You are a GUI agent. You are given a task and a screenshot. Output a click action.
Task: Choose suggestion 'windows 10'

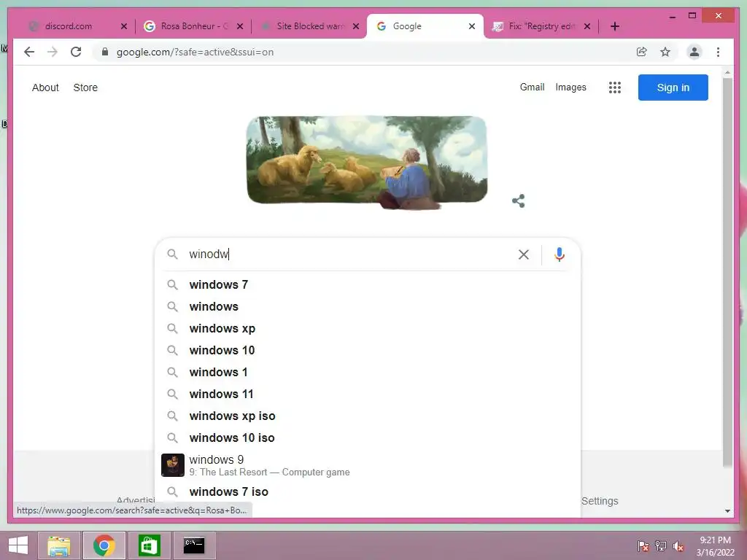click(x=368, y=351)
